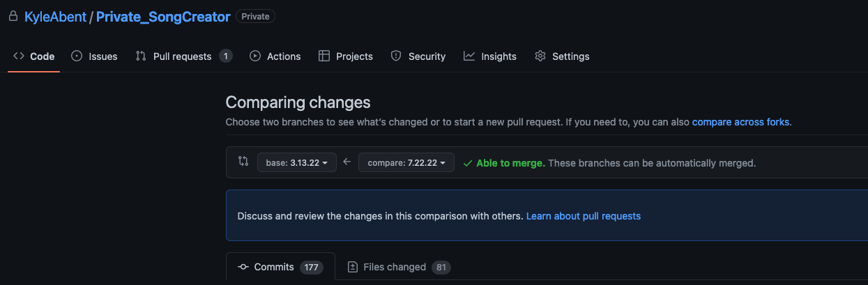Click the Projects table icon
Screen dimensions: 868x285
[x=324, y=56]
